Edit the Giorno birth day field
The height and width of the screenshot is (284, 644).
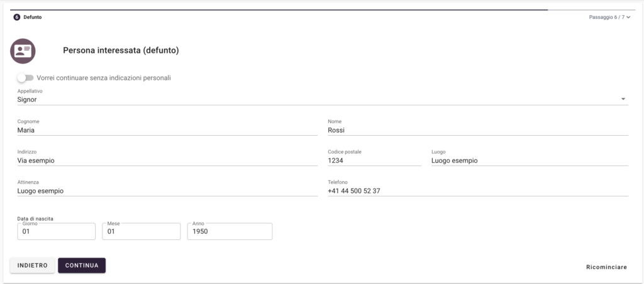click(x=56, y=232)
